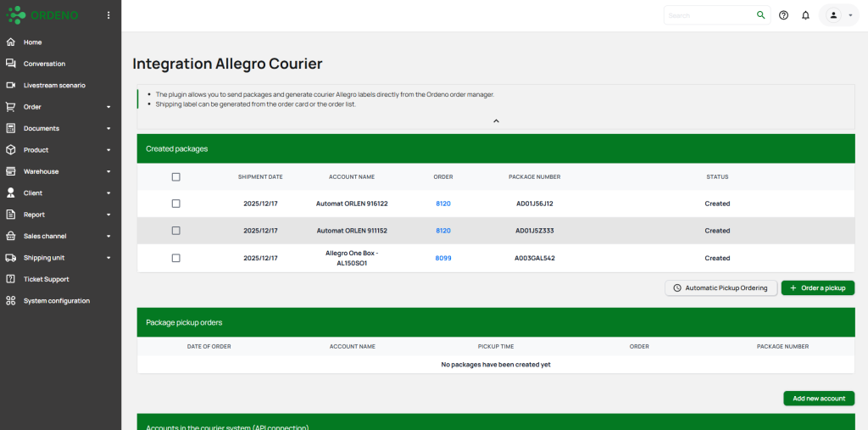Click the Shipping unit truck icon
This screenshot has height=430, width=868.
(x=10, y=258)
